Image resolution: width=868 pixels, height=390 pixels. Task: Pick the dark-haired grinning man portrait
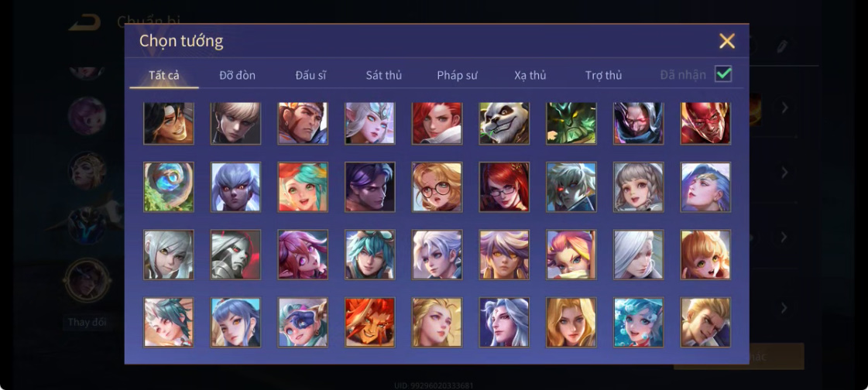[x=168, y=123]
